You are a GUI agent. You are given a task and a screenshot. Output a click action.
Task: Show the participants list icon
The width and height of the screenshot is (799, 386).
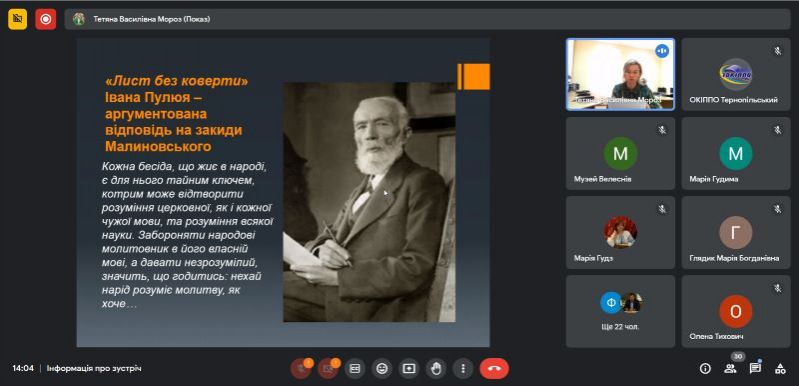pos(730,368)
